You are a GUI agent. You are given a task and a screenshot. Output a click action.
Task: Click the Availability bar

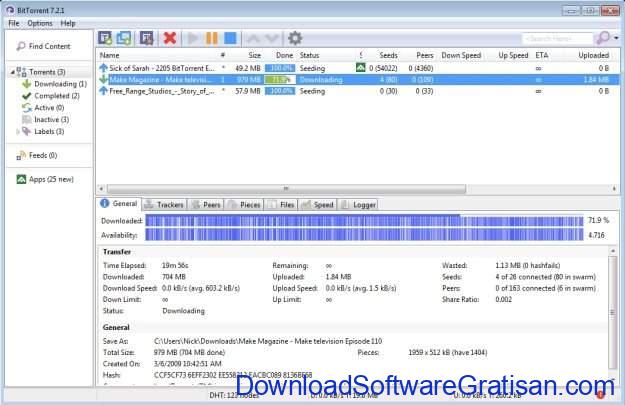click(364, 235)
